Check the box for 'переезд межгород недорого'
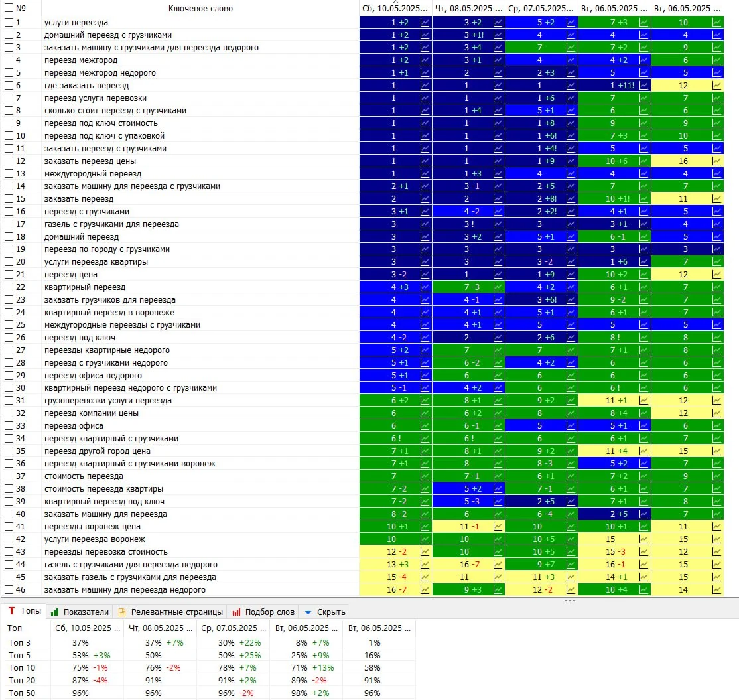 9,72
